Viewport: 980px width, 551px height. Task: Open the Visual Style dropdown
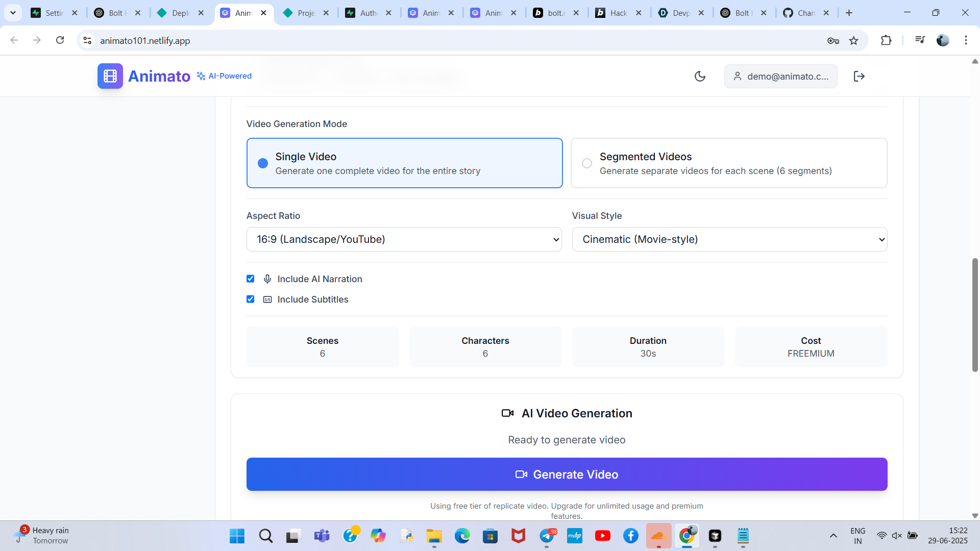[x=729, y=239]
